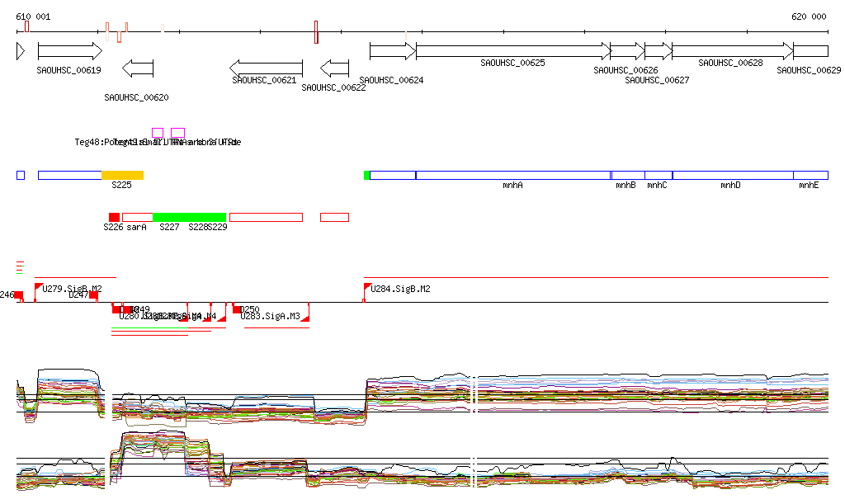
Task: Select the SAOUHSC_00626 gene arrow
Action: point(628,51)
